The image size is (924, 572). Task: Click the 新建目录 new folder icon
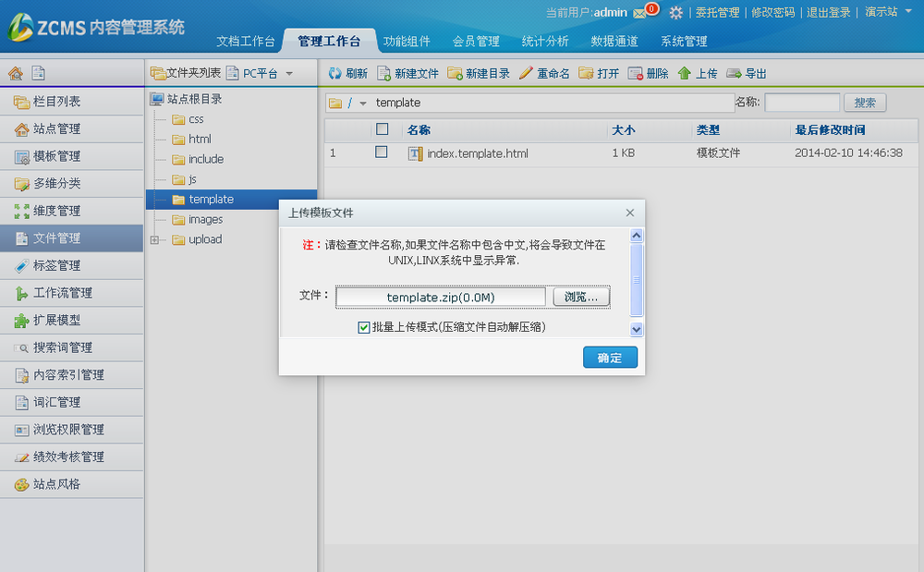point(455,73)
